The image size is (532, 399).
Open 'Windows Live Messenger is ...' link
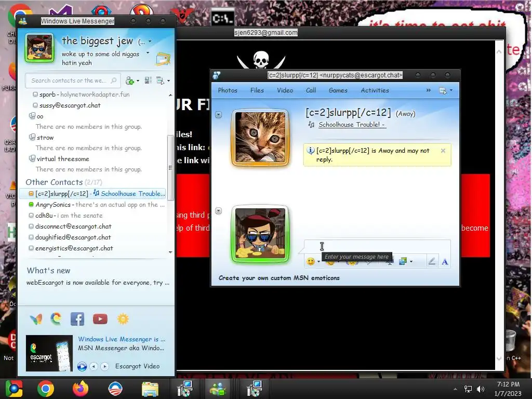tap(122, 339)
